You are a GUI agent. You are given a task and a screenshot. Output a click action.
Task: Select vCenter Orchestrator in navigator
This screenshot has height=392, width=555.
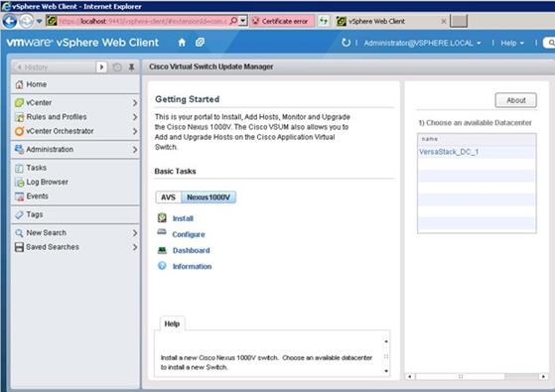(75, 131)
